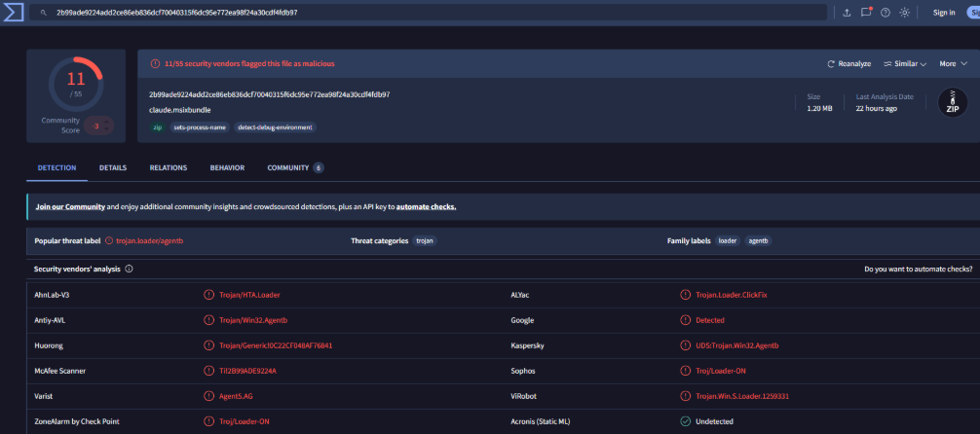980x434 pixels.
Task: Click the upload file icon
Action: (x=847, y=13)
